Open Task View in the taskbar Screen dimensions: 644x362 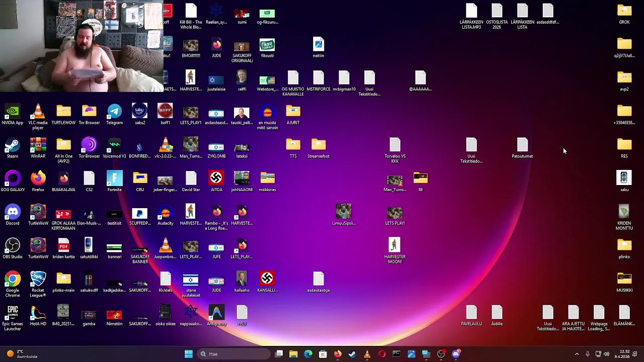279,354
